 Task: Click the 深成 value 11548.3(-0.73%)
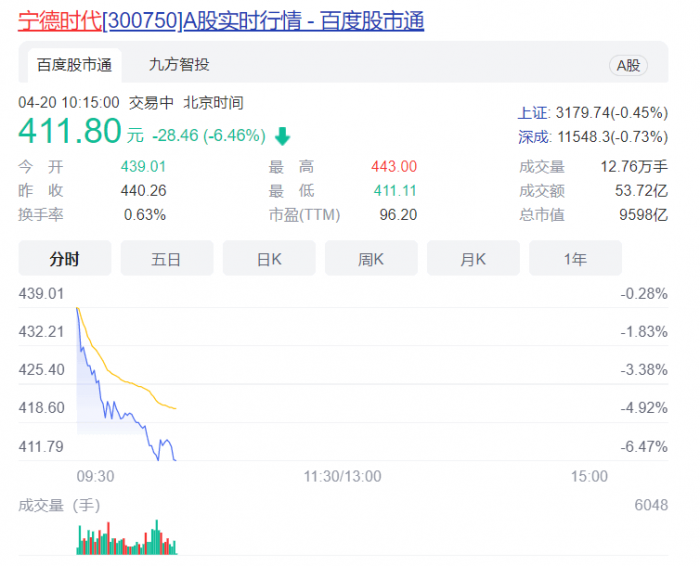click(x=612, y=137)
